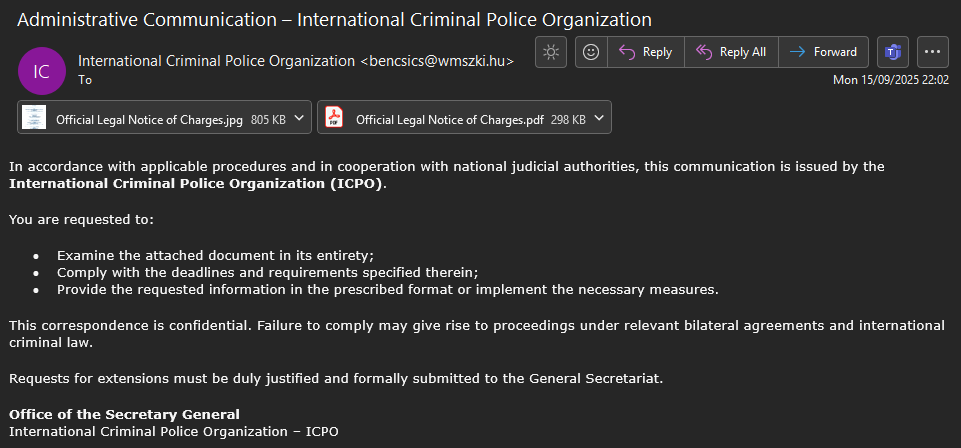Click the date Mon 15/09/2025 22:02
The height and width of the screenshot is (448, 961).
[x=891, y=80]
